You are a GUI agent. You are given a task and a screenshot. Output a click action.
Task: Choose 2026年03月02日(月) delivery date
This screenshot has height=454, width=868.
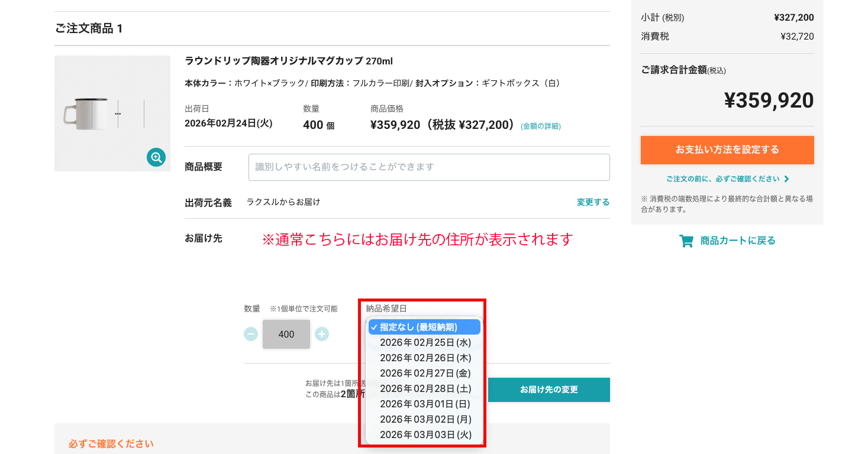pos(424,419)
